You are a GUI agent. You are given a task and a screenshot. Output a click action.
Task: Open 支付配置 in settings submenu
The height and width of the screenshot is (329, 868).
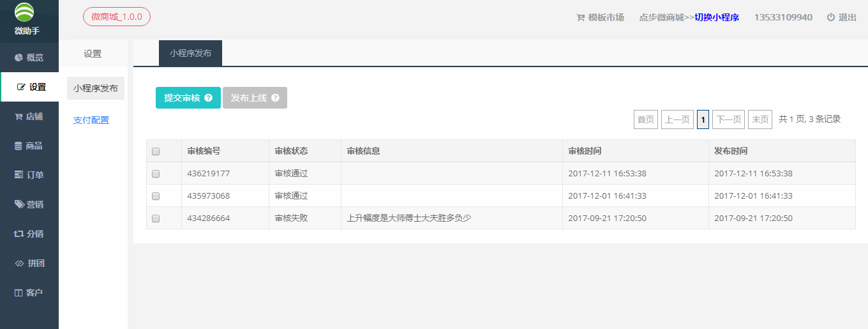(x=91, y=120)
